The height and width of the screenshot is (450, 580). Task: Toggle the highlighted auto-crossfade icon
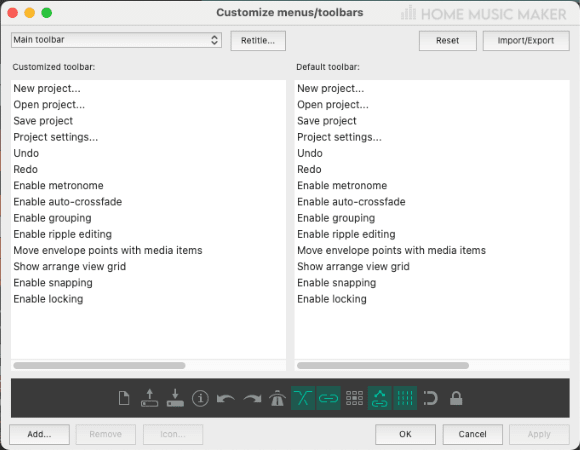[x=303, y=398]
